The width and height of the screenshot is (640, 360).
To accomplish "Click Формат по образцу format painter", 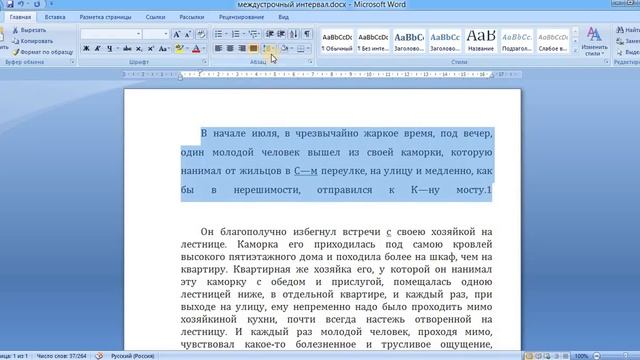I will pos(42,52).
